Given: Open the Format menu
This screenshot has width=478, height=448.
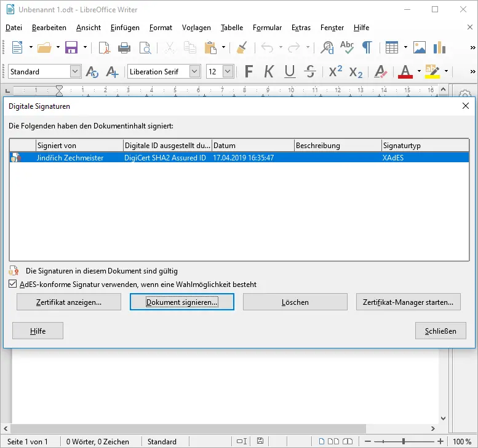Looking at the screenshot, I should click(x=161, y=28).
